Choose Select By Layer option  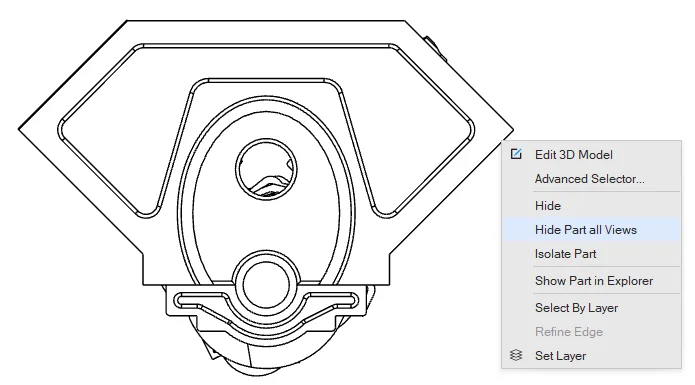coord(591,307)
